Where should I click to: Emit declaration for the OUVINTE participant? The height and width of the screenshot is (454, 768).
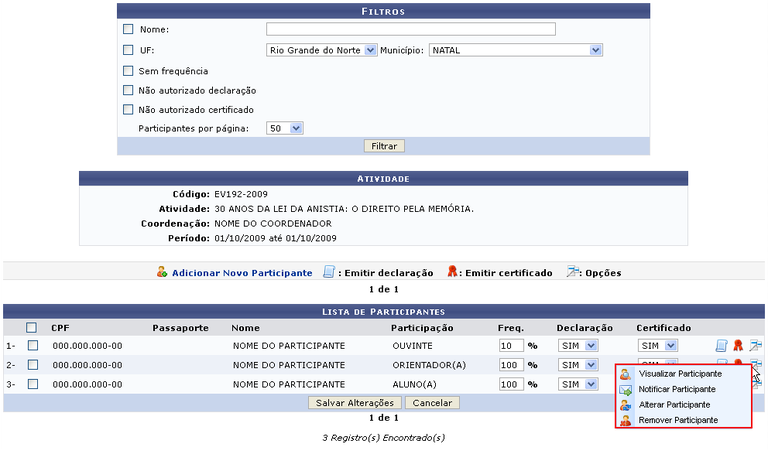[722, 346]
